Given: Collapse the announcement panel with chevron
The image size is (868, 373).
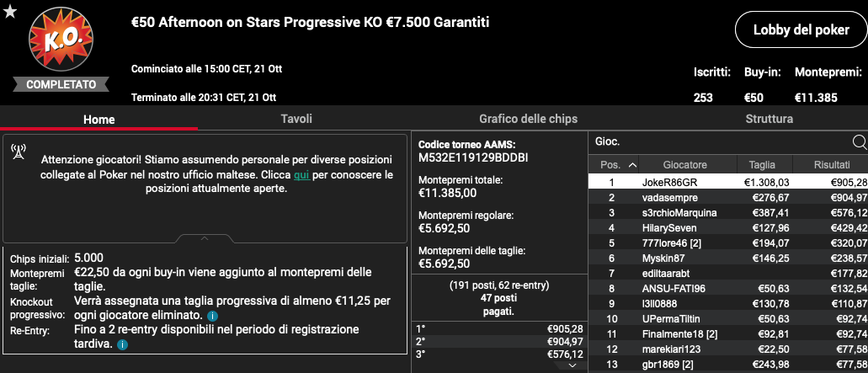Looking at the screenshot, I should tap(205, 238).
